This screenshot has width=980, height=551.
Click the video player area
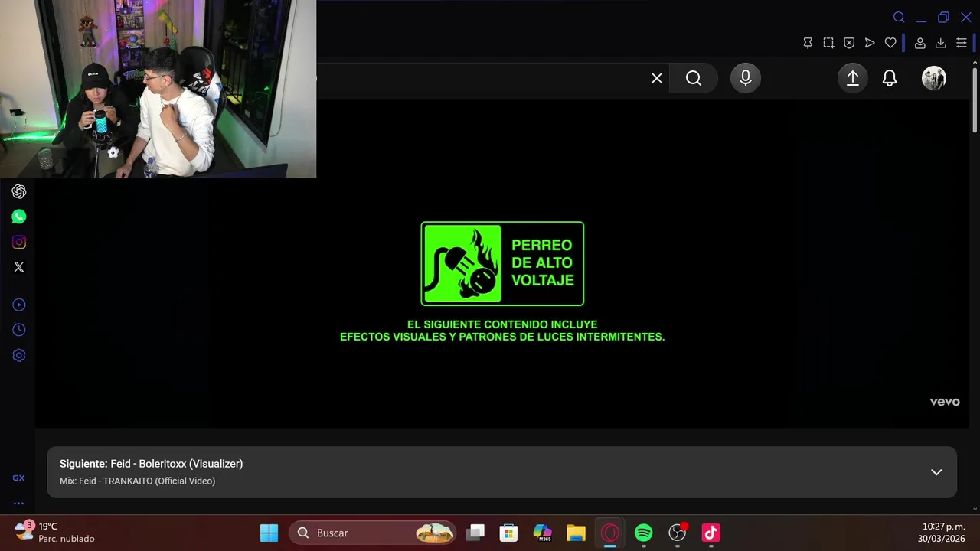click(x=502, y=264)
